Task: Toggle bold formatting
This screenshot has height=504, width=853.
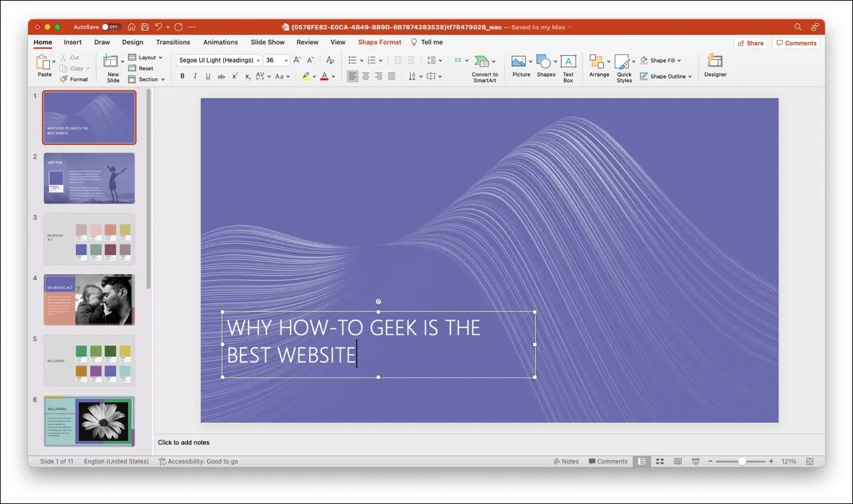Action: click(x=182, y=77)
